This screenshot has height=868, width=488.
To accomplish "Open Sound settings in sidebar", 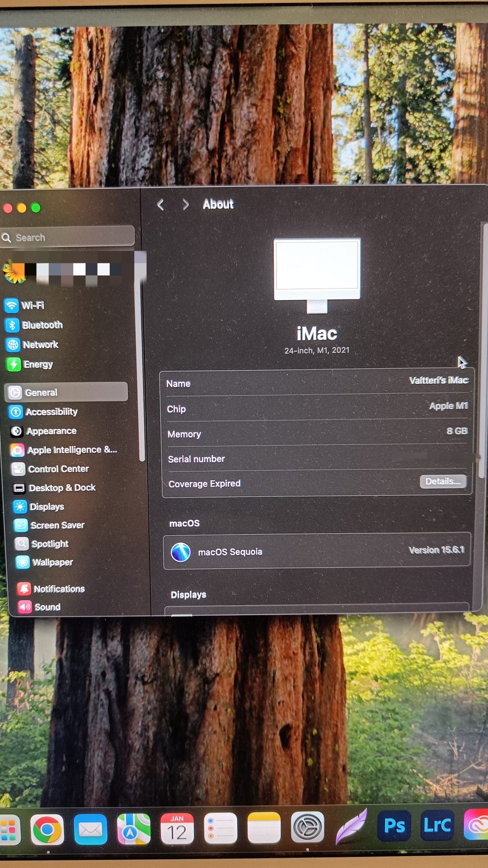I will 39,607.
